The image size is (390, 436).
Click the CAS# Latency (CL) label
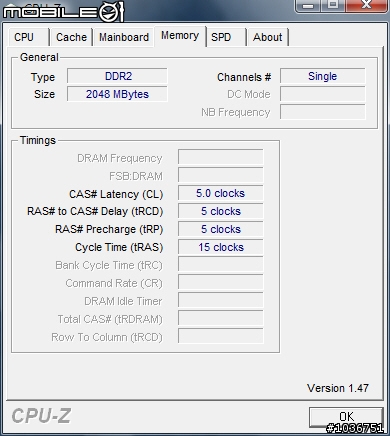[116, 194]
